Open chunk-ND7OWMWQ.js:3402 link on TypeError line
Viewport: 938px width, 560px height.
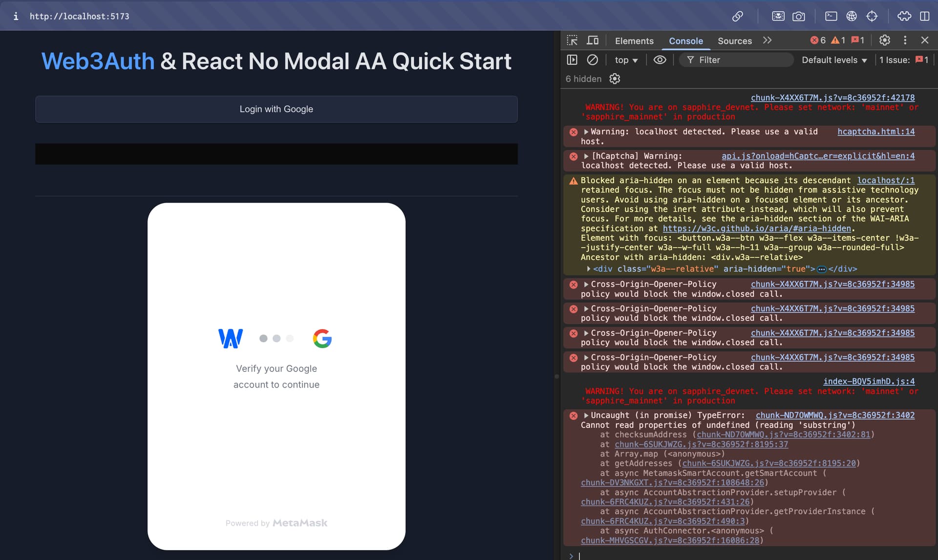click(x=835, y=415)
